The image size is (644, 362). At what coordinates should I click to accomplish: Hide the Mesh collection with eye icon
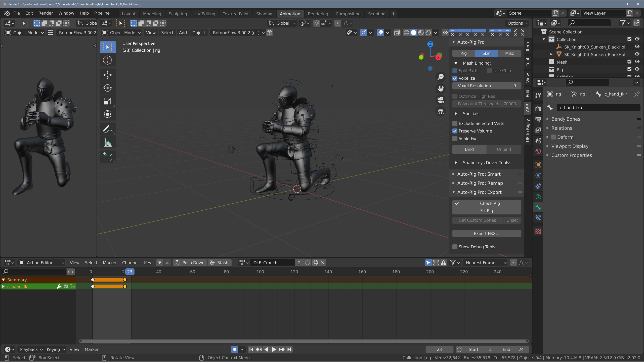637,62
